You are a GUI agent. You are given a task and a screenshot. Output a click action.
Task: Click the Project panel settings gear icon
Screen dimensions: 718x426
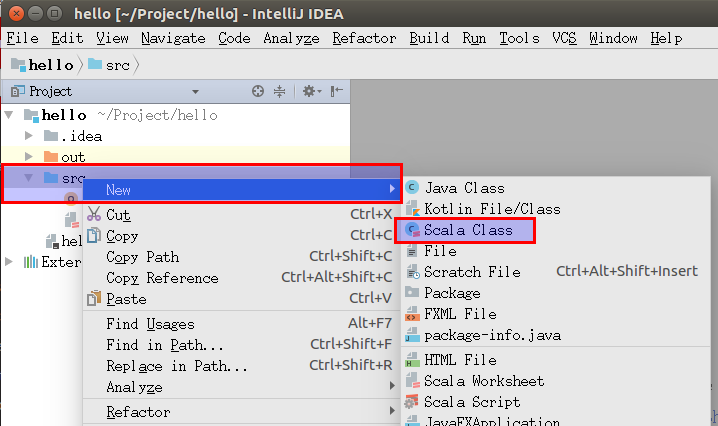click(x=309, y=91)
